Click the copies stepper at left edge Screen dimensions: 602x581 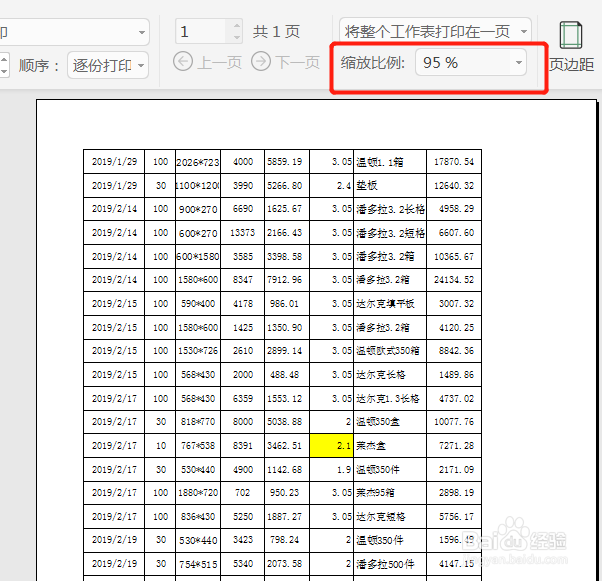pos(4,65)
